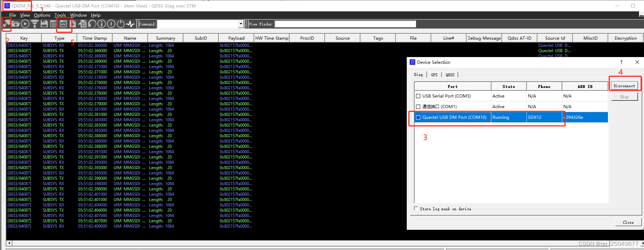Click the info circle icon
This screenshot has width=644, height=250.
tap(102, 24)
